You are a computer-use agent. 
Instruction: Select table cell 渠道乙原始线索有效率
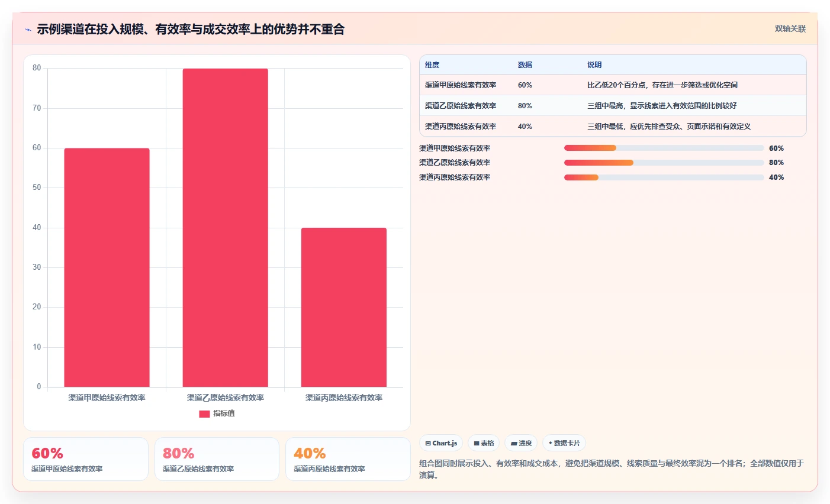461,106
